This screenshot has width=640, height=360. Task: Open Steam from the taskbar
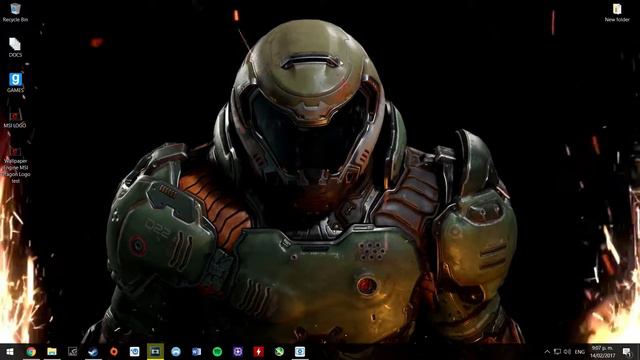pyautogui.click(x=93, y=351)
